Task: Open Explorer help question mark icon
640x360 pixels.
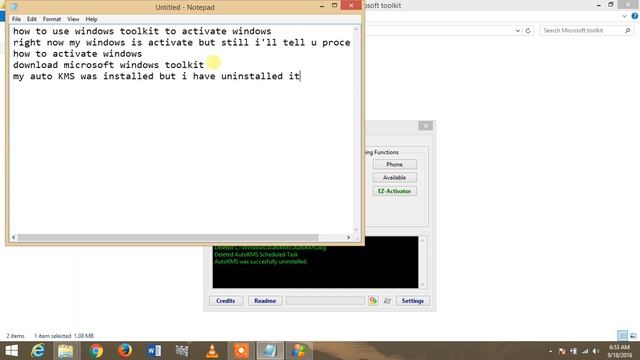Action: 635,16
